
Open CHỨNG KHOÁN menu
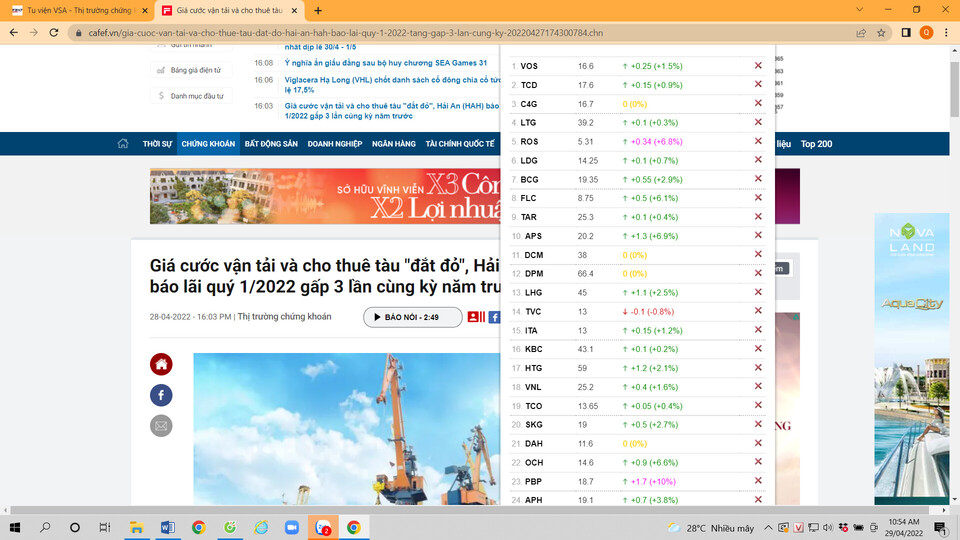pyautogui.click(x=208, y=144)
